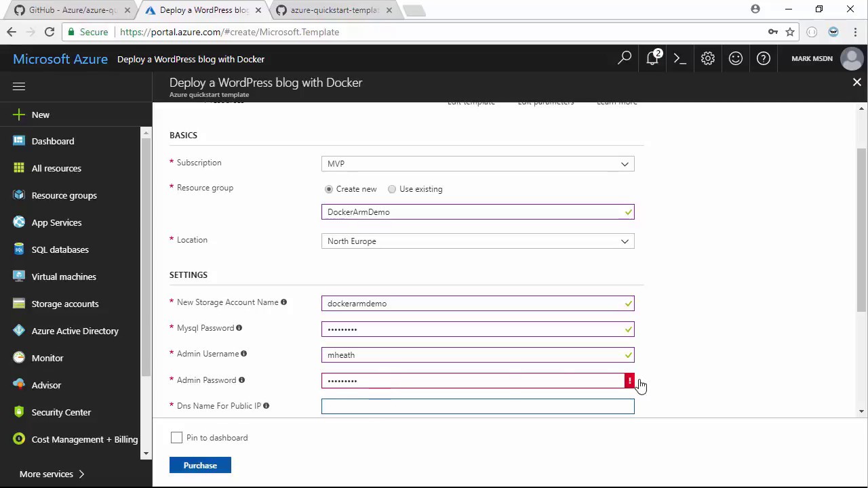Open the help question mark icon
868x488 pixels.
click(764, 58)
